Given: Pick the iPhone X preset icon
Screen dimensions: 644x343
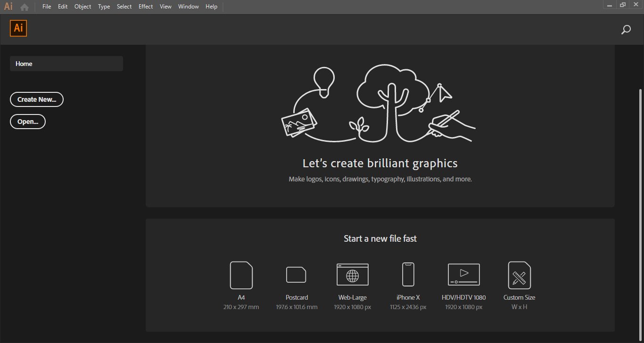Looking at the screenshot, I should [408, 275].
